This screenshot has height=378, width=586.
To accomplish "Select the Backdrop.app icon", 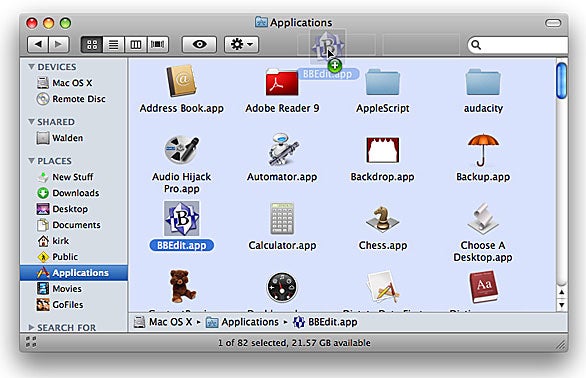I will (x=382, y=150).
